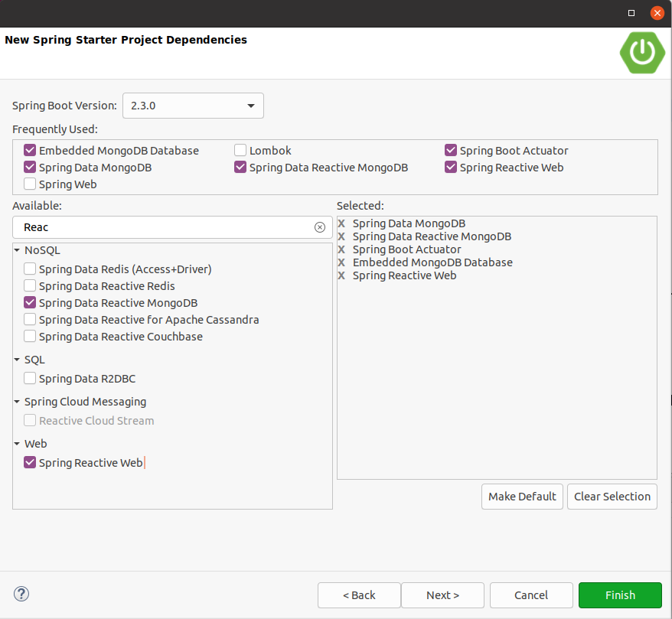Collapse the SQL category
The image size is (672, 619).
tap(17, 360)
